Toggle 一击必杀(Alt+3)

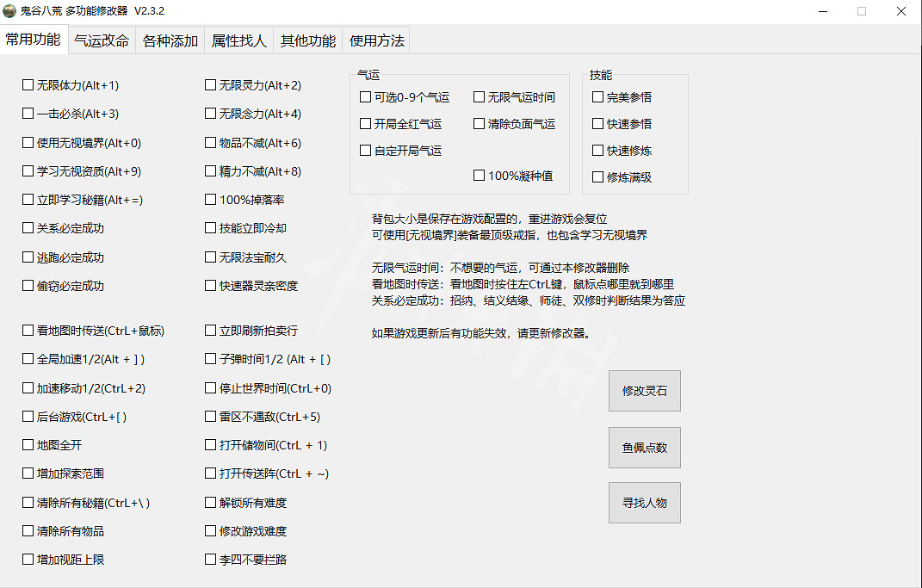[27, 113]
